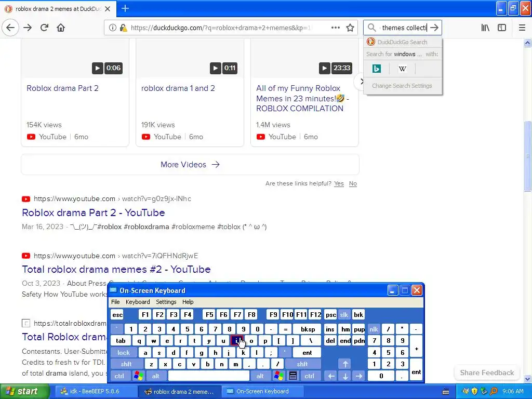Click the More Videos button

point(190,165)
